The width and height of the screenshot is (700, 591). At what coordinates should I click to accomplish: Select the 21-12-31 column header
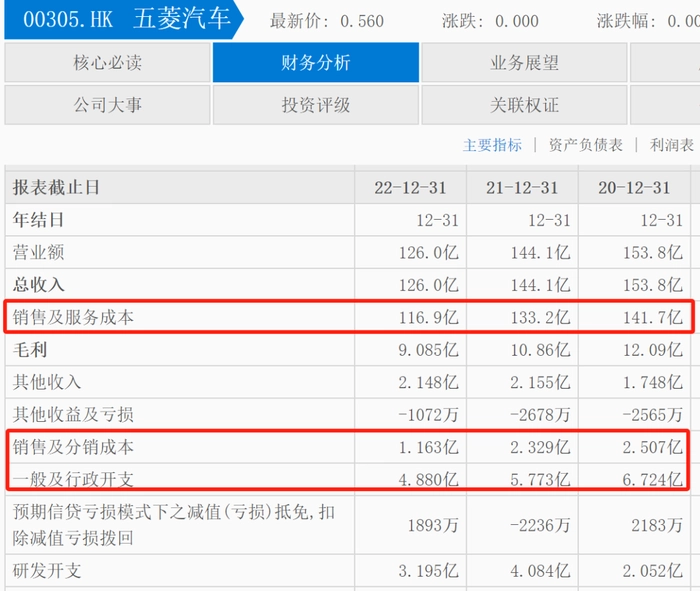(522, 188)
